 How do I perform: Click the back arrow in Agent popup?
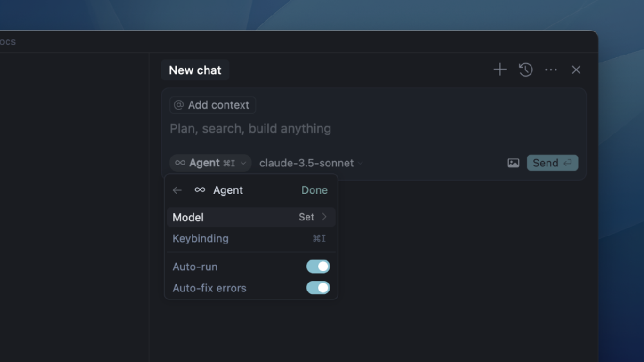[178, 190]
